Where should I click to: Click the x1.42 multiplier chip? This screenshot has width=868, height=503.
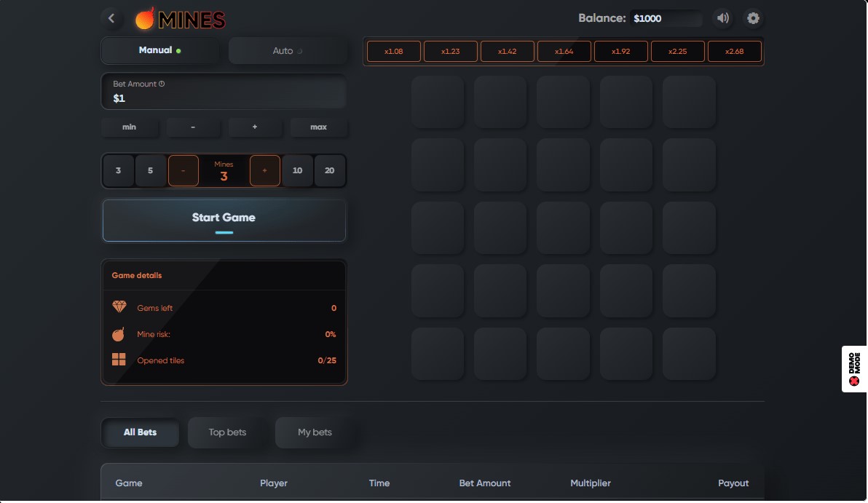[x=507, y=52]
